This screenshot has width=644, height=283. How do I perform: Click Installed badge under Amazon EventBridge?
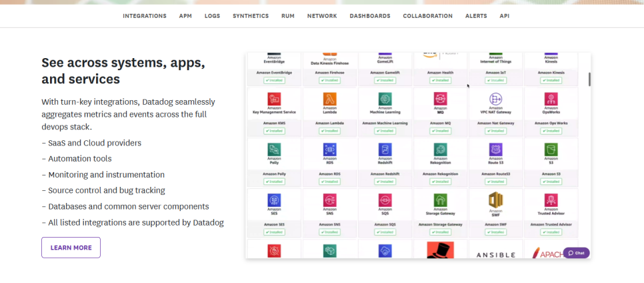tap(274, 80)
